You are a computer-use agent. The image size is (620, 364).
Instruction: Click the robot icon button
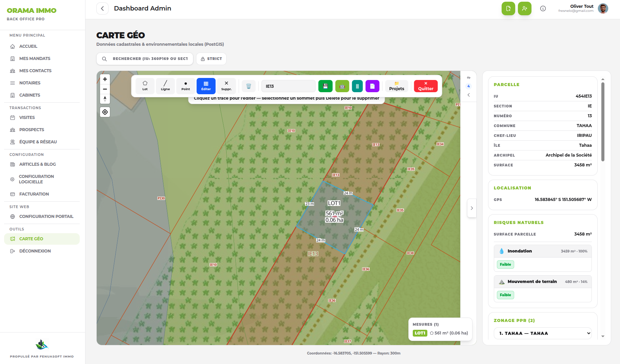(342, 86)
